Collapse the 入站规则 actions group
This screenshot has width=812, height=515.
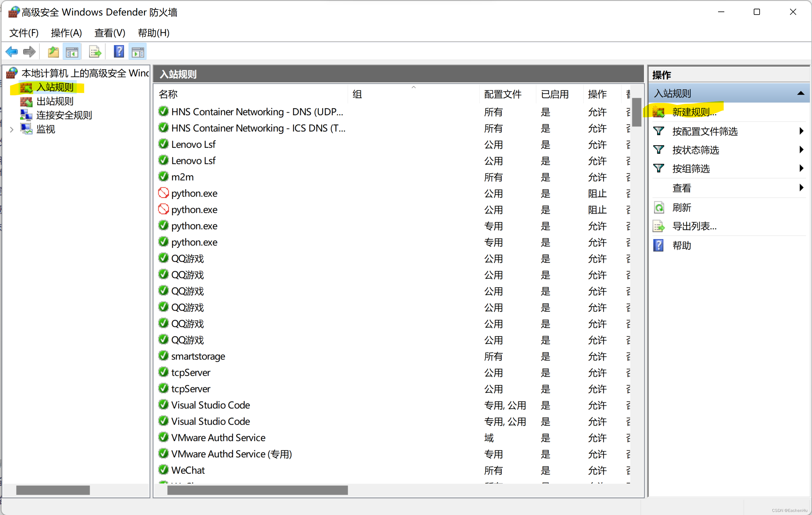coord(801,93)
